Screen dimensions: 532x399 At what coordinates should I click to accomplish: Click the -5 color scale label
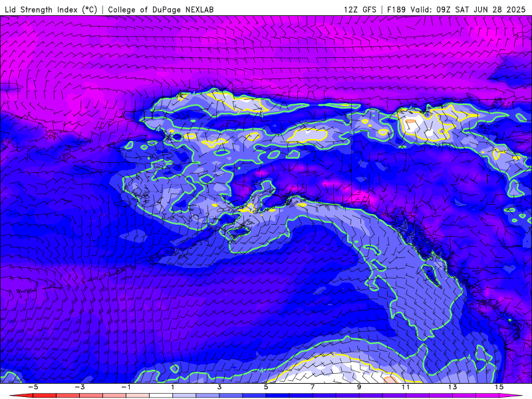pyautogui.click(x=33, y=387)
